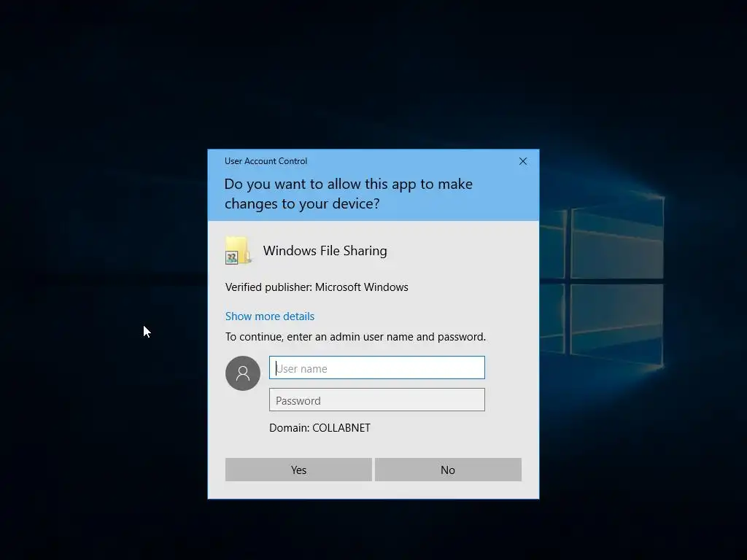
Task: Click into the Password field
Action: tap(377, 400)
